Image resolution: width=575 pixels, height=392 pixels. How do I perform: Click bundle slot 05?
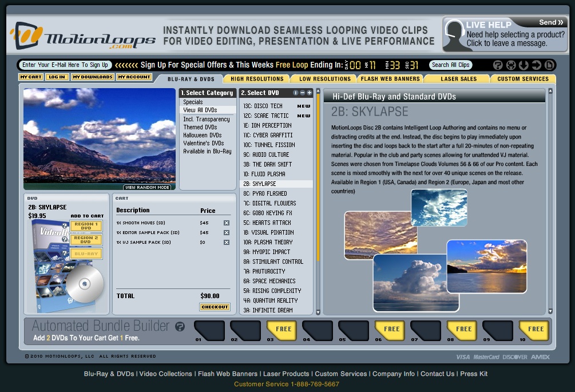click(354, 330)
